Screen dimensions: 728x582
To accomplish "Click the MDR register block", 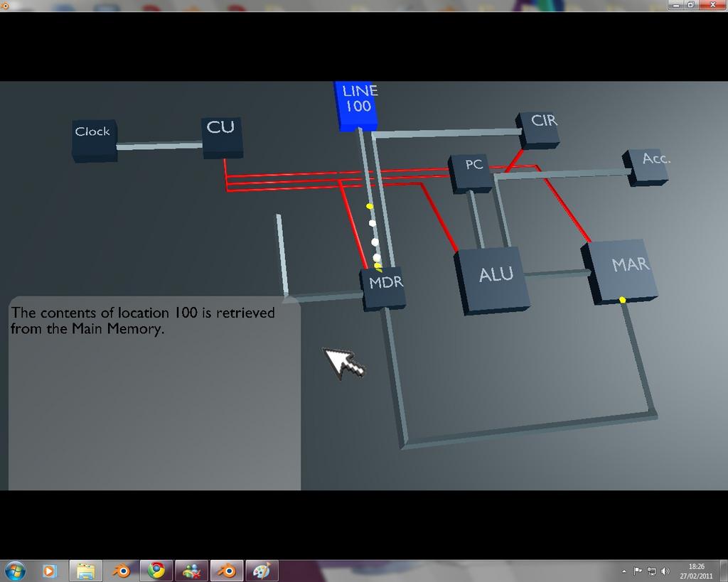I will (x=383, y=289).
